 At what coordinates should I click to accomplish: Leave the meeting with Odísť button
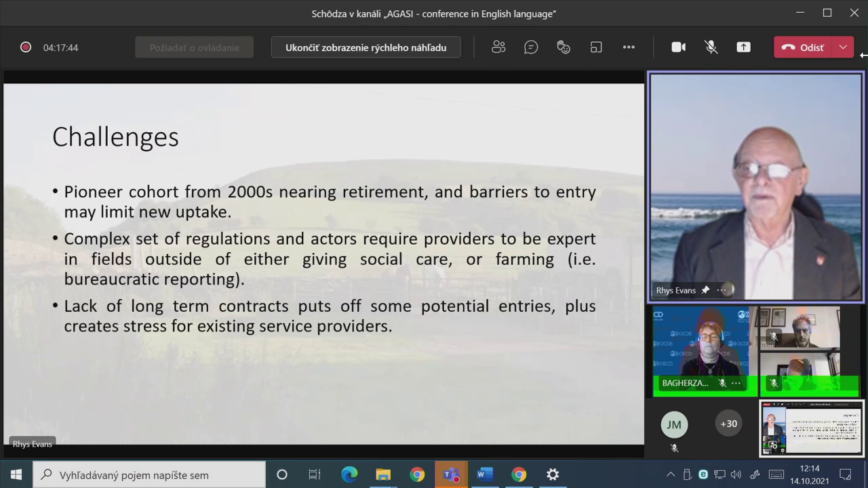coord(804,47)
